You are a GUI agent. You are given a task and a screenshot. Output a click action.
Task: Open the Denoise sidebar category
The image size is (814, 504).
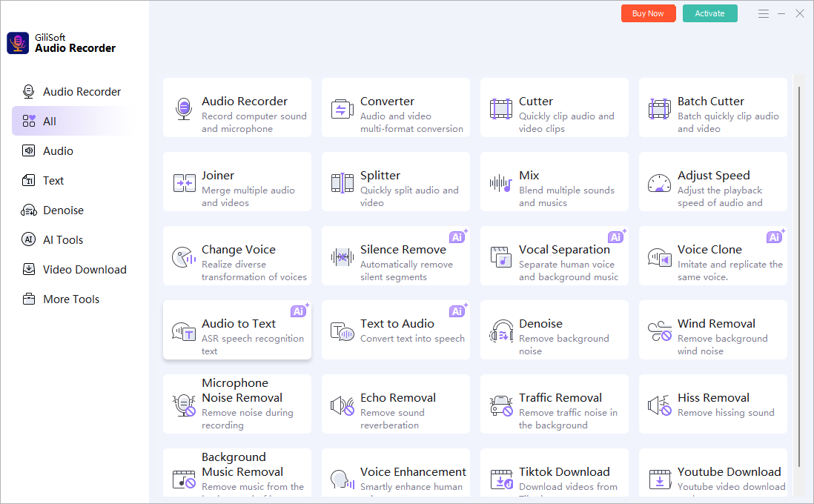63,210
